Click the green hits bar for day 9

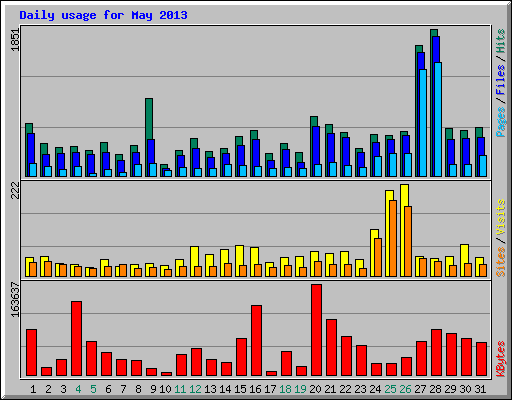(x=149, y=118)
